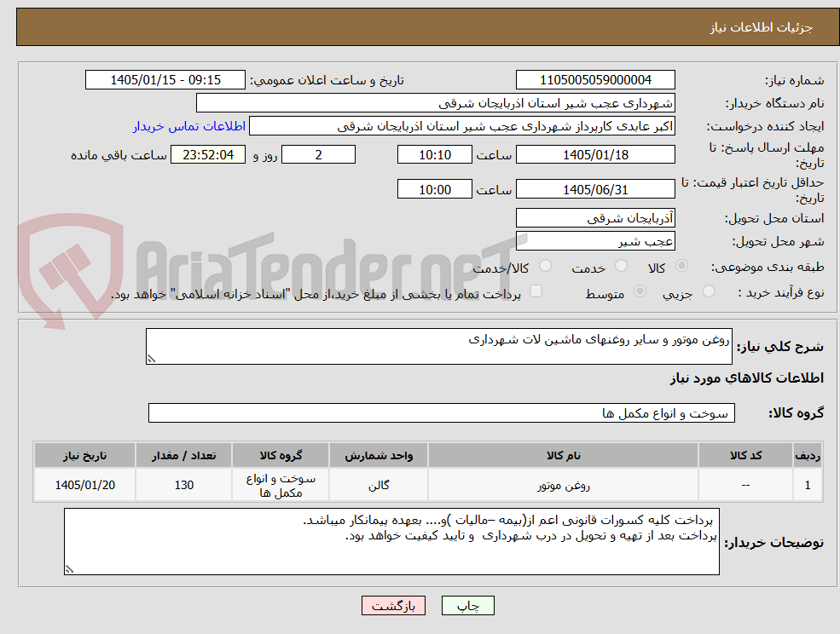Click the شرح کلی نیاز text area
The width and height of the screenshot is (840, 634).
(438, 347)
